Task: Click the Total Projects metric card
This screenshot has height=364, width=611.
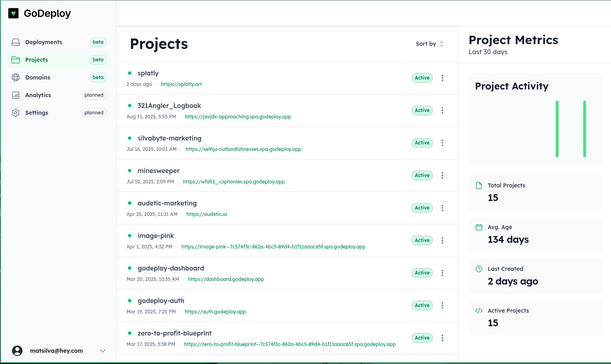Action: [x=536, y=192]
